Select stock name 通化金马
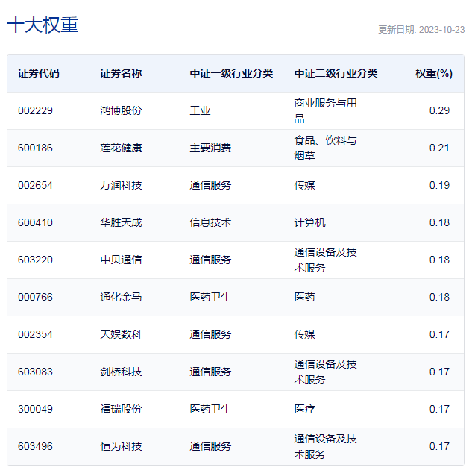This screenshot has height=476, width=469. pos(121,297)
